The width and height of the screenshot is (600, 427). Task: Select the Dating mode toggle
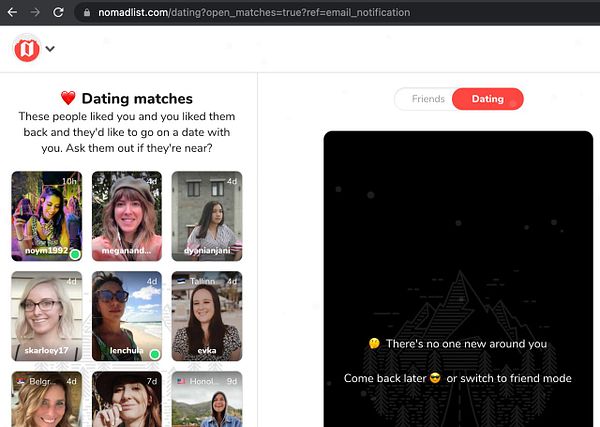[488, 99]
